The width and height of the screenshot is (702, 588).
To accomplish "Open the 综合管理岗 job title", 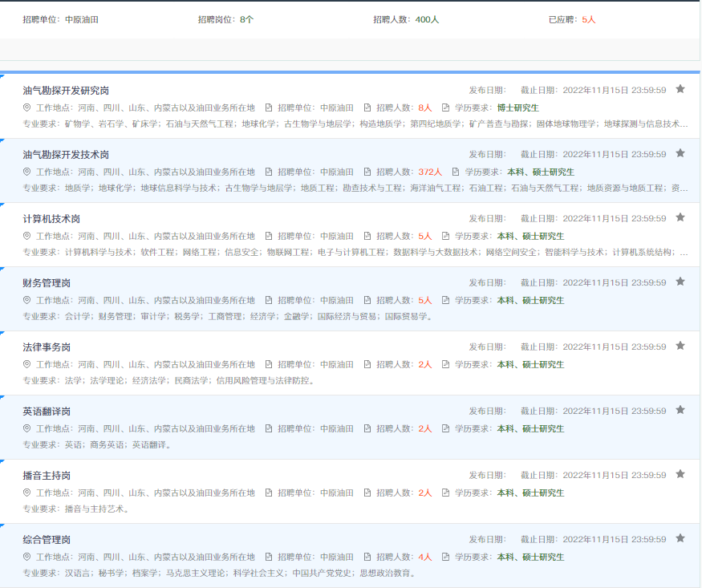I will (x=47, y=540).
